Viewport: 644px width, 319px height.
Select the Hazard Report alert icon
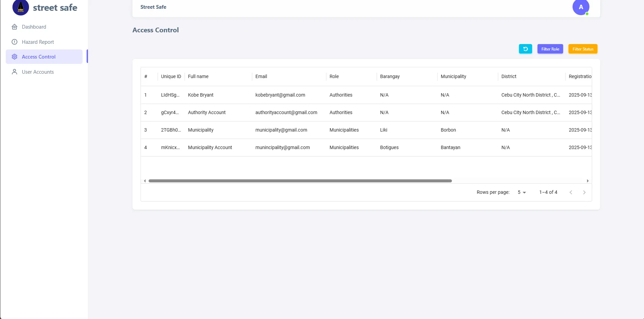[14, 42]
